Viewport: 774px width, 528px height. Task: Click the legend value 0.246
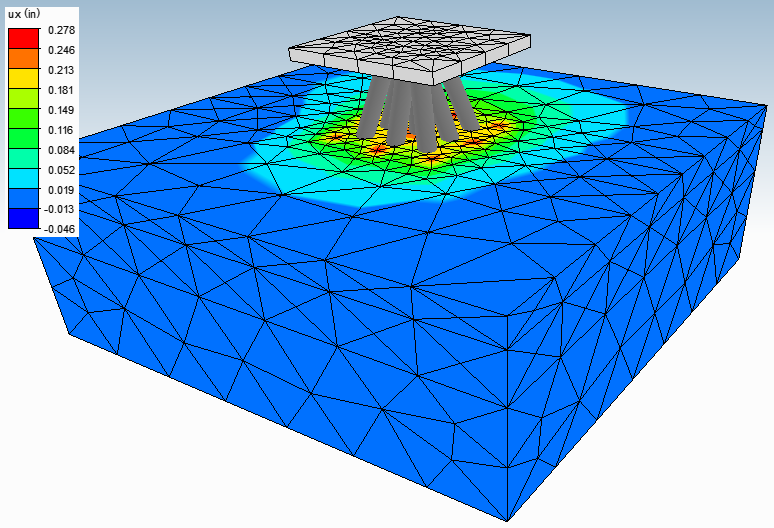pyautogui.click(x=61, y=50)
